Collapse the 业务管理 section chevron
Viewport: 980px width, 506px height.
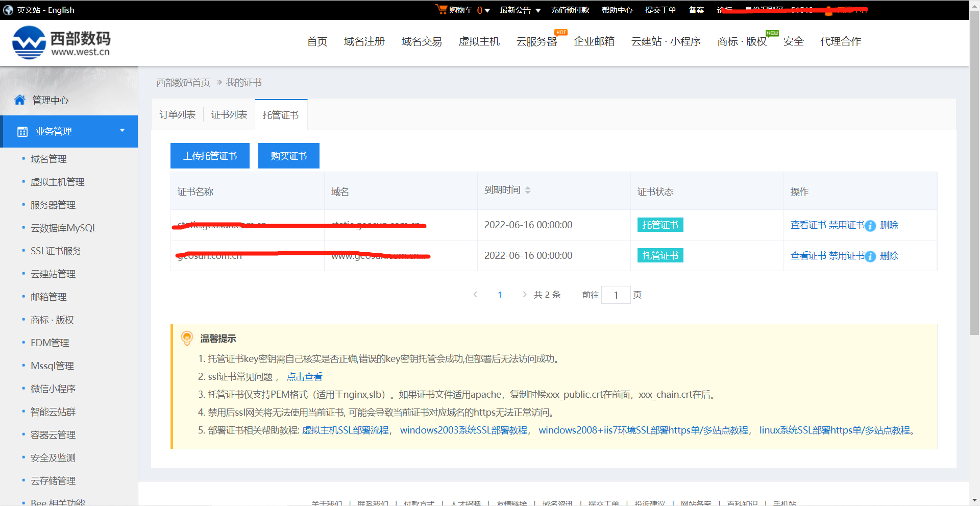coord(122,131)
